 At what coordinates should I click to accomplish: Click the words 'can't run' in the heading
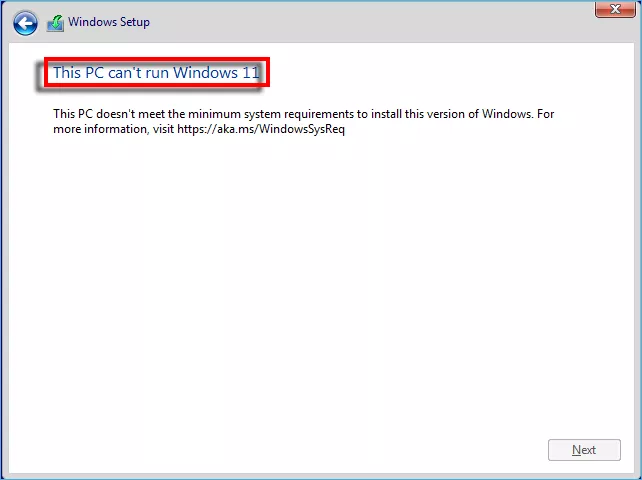[x=138, y=72]
